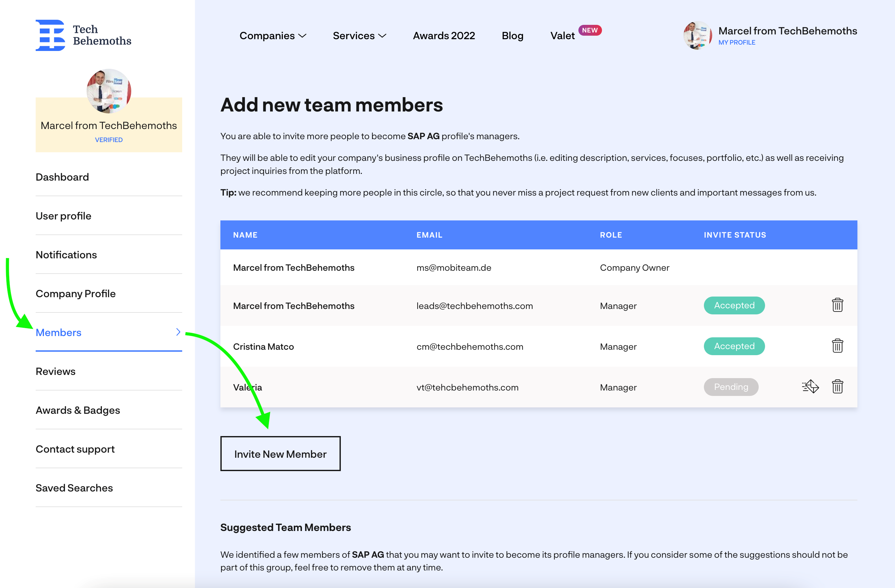Image resolution: width=895 pixels, height=588 pixels.
Task: Click the Valeria name cell
Action: pyautogui.click(x=247, y=387)
